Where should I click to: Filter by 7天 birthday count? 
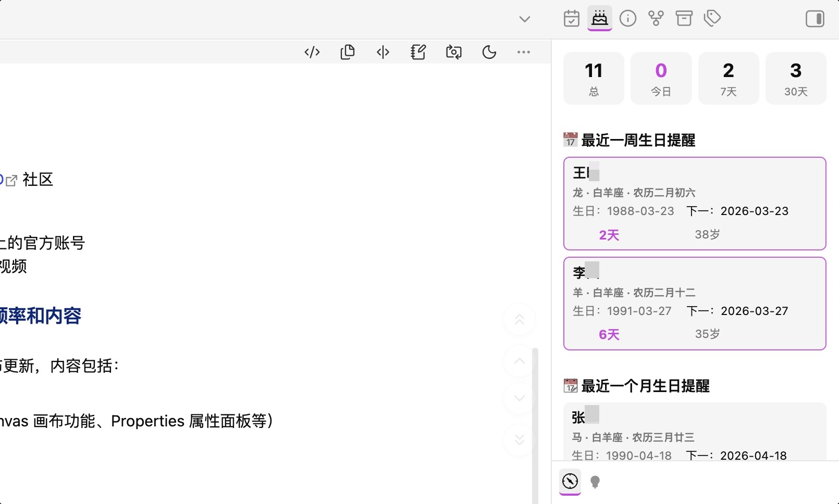(729, 79)
